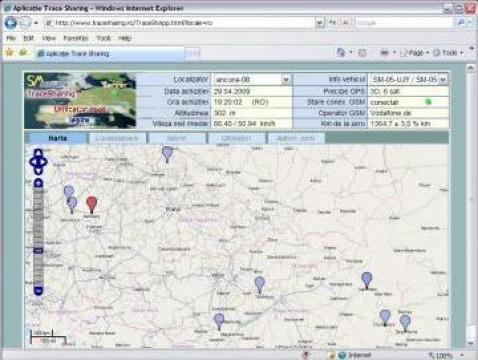The image size is (478, 360).
Task: Click the GSM operator value Vodafone de
Action: (390, 113)
